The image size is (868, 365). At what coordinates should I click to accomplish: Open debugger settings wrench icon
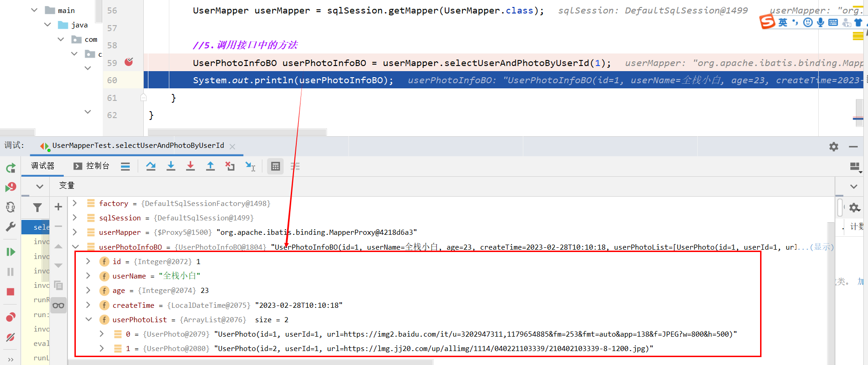pos(11,227)
